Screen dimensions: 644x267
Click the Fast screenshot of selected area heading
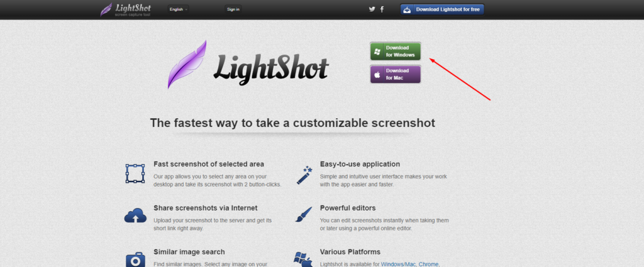[209, 164]
